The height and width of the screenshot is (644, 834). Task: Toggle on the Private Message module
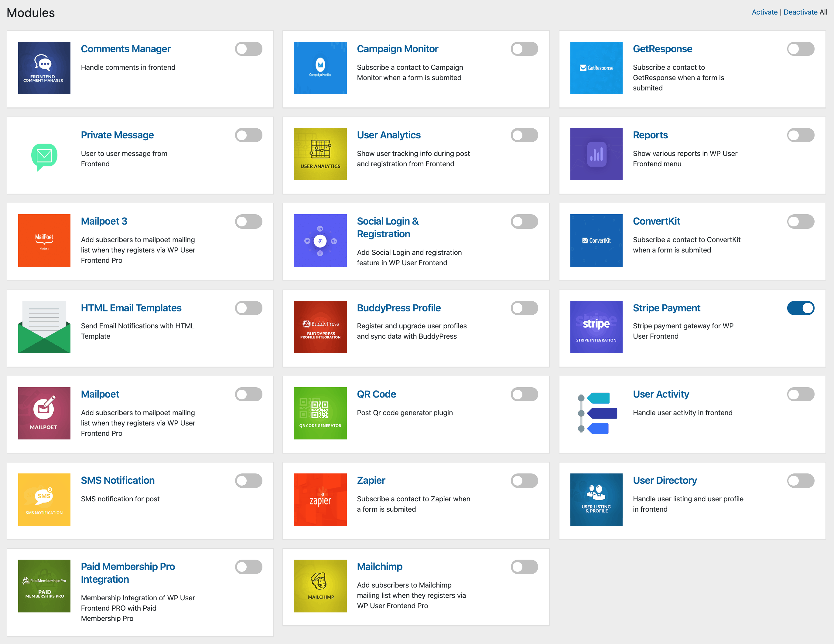249,135
